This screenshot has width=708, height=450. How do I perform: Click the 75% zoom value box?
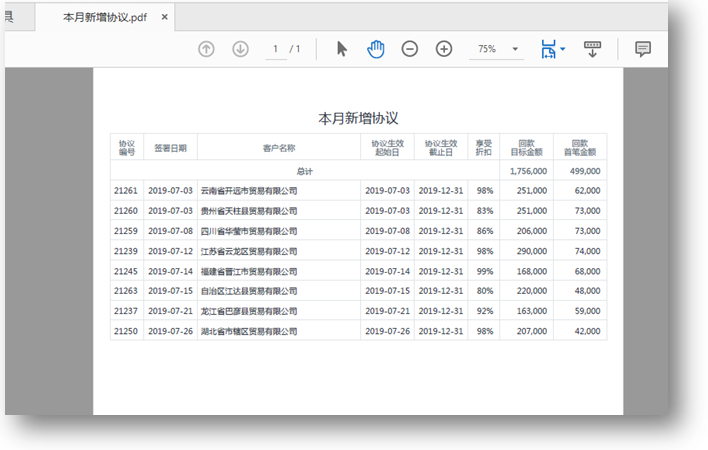tap(487, 49)
